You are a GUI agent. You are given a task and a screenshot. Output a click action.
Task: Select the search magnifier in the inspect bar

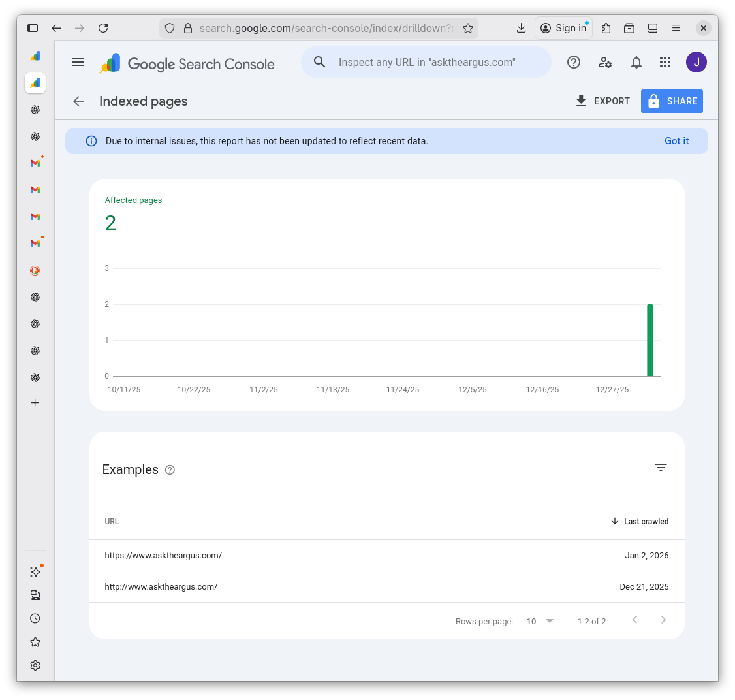coord(319,62)
